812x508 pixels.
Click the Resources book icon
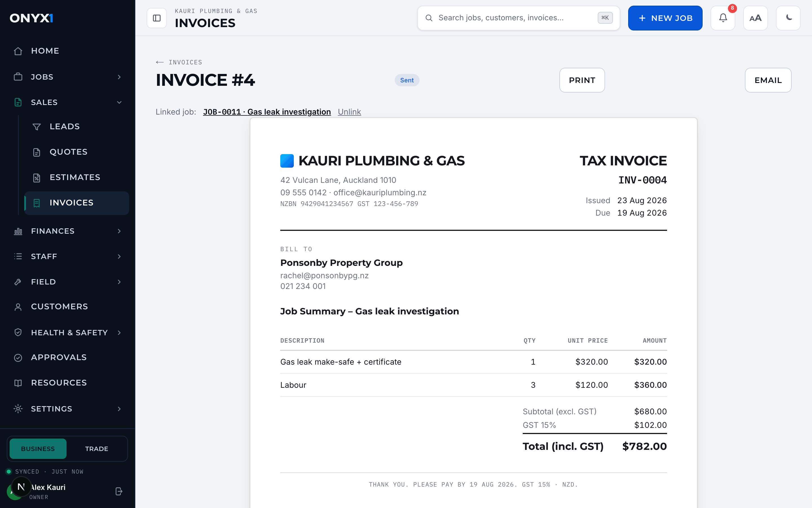(x=18, y=383)
